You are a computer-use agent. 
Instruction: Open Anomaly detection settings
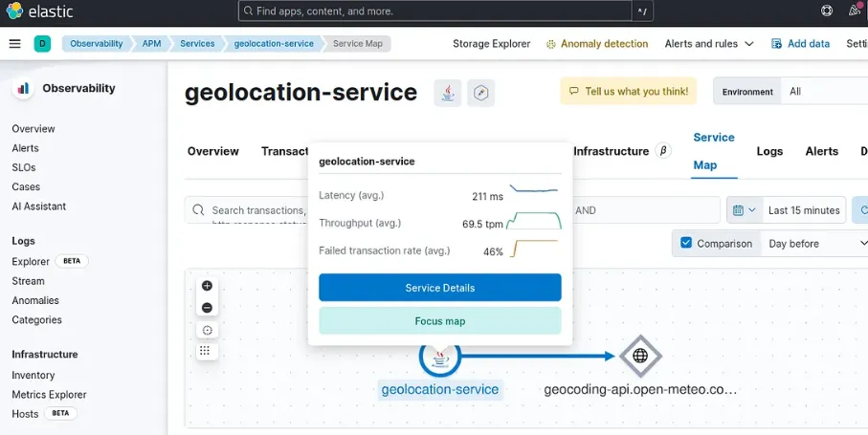click(x=597, y=44)
